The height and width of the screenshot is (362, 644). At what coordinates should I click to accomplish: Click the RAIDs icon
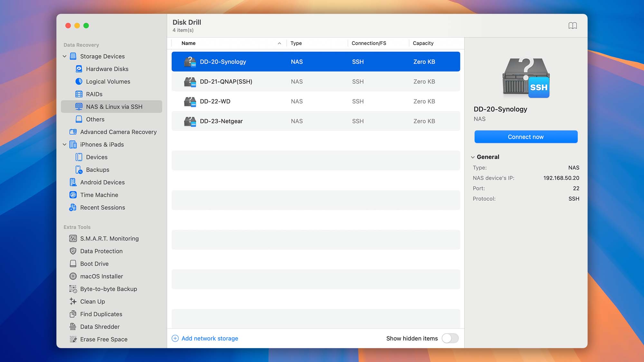coord(79,94)
